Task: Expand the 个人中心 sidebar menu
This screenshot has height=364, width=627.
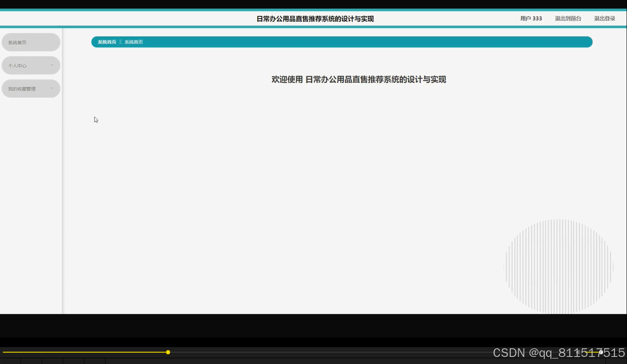Action: click(31, 65)
